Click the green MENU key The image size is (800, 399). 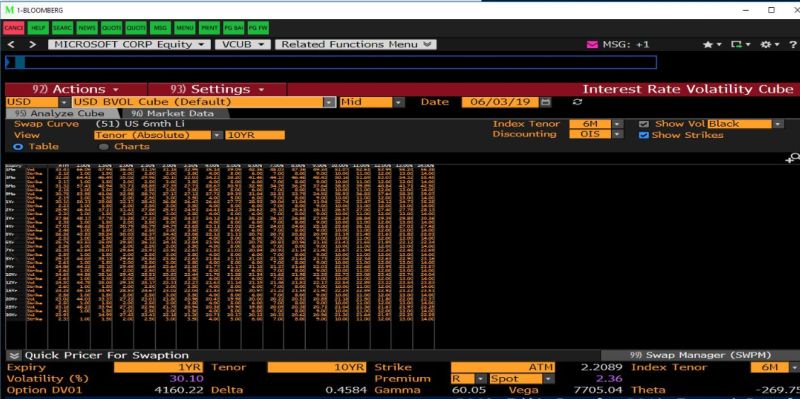coord(184,28)
